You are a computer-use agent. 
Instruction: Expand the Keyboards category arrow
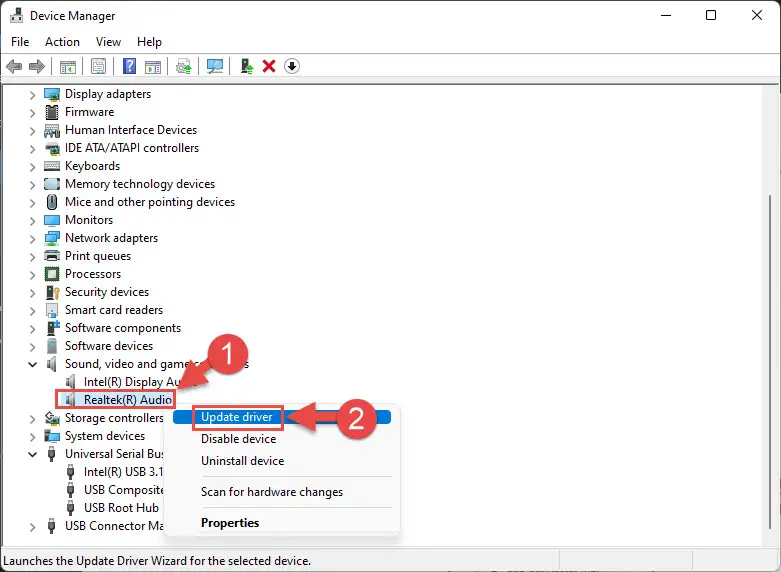pos(32,166)
